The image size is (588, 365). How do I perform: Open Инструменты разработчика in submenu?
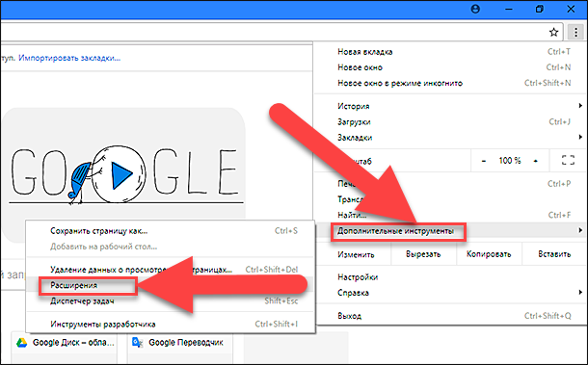click(x=171, y=325)
